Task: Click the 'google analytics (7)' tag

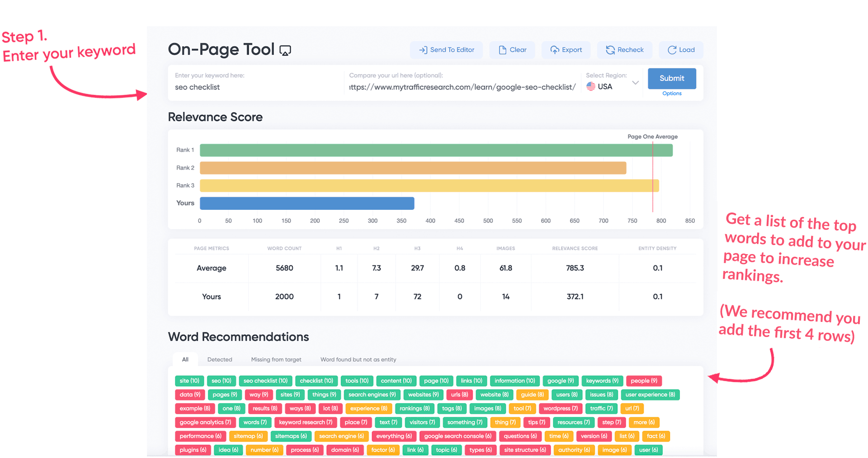Action: pos(205,422)
